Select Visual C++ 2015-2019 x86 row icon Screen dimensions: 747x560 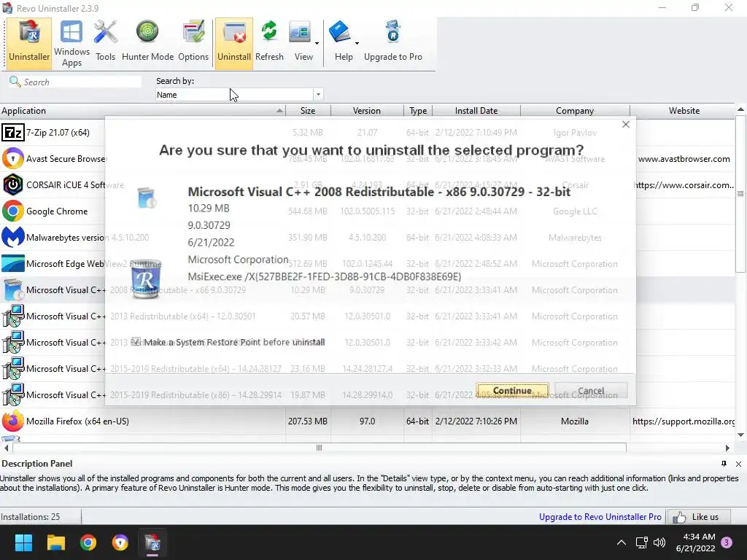(x=13, y=394)
